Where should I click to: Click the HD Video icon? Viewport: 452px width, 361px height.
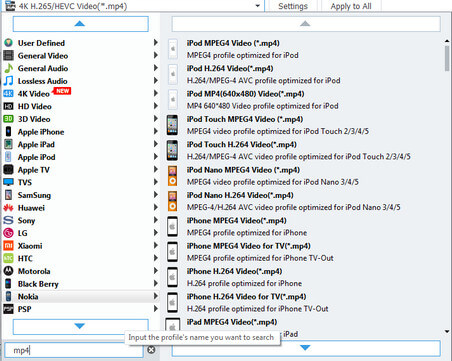[8, 106]
